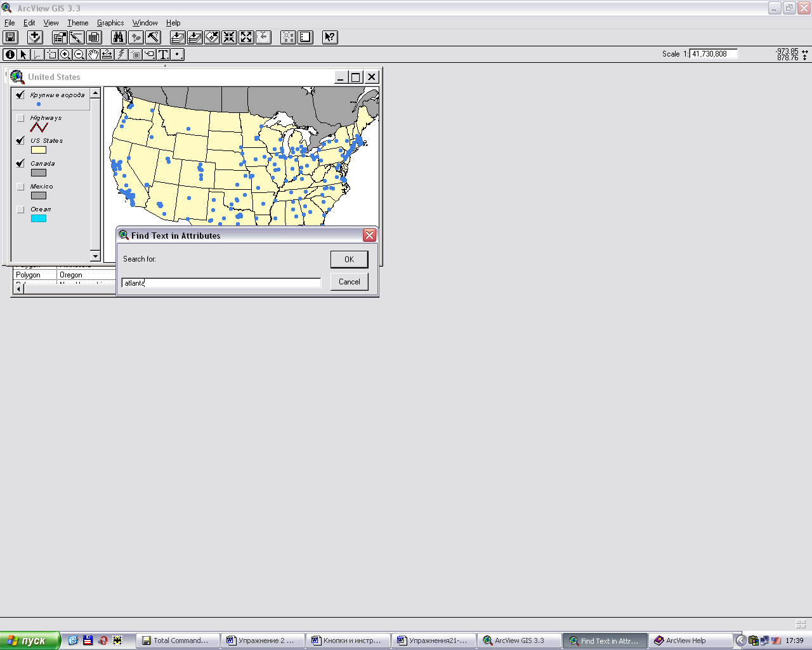
Task: Switch to ArcView Help taskbar item
Action: pos(690,640)
